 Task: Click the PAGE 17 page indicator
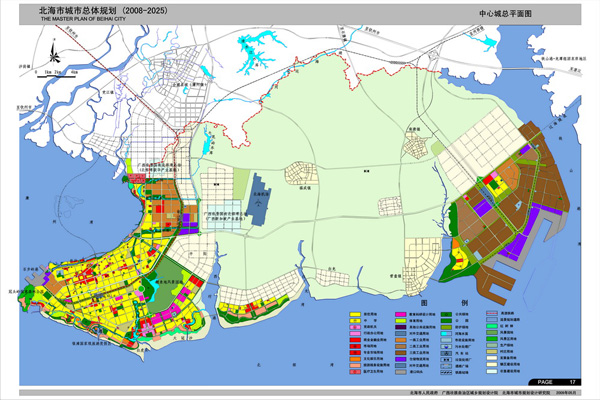point(555,382)
